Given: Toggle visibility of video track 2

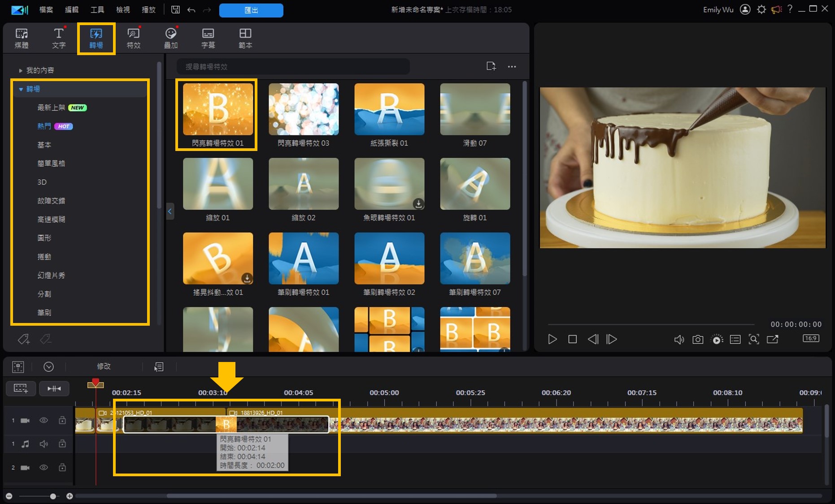Looking at the screenshot, I should click(43, 467).
